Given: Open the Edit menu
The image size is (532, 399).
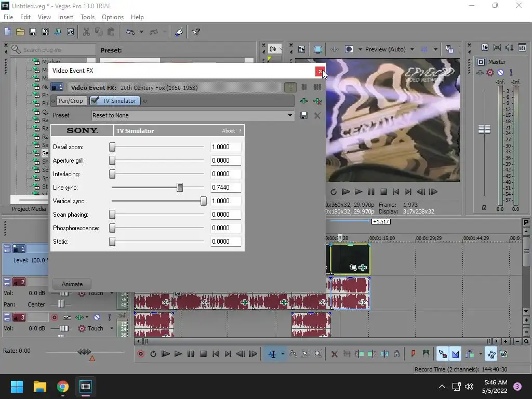Looking at the screenshot, I should click(x=25, y=17).
